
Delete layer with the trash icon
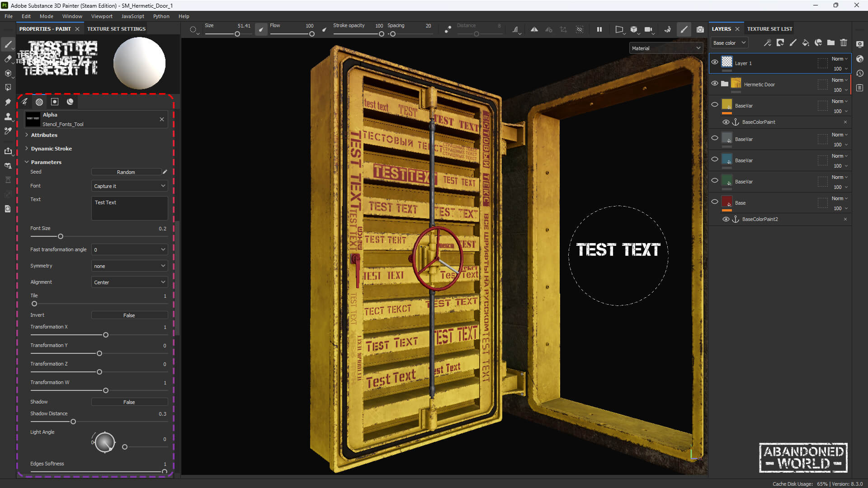pyautogui.click(x=844, y=43)
